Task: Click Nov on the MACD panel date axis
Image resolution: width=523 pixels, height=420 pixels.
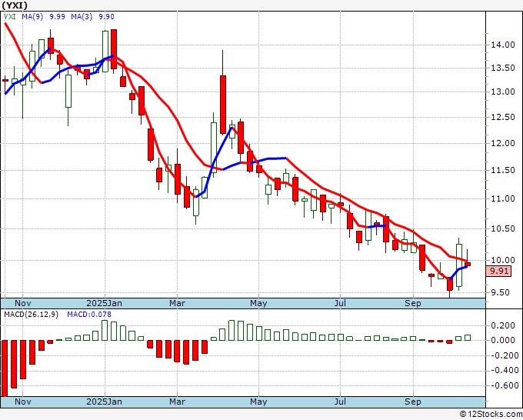Action: (23, 402)
